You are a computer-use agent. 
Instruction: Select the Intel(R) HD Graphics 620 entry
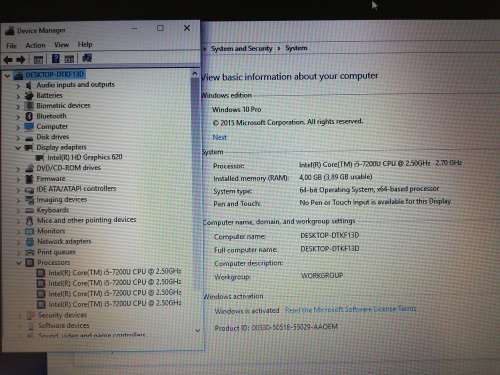coord(85,157)
